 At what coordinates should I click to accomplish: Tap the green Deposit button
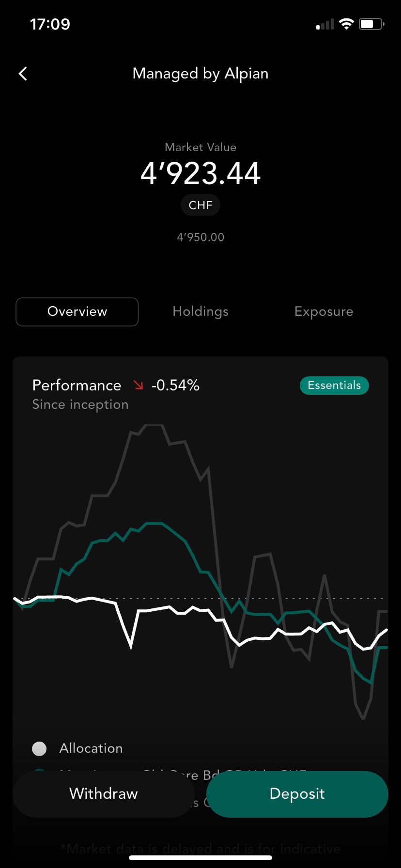click(x=297, y=793)
